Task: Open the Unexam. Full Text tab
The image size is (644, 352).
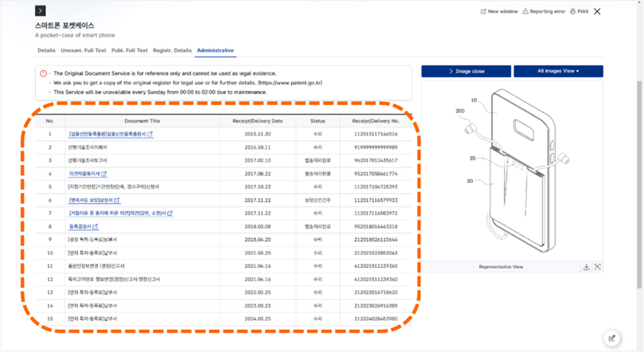Action: coord(82,50)
